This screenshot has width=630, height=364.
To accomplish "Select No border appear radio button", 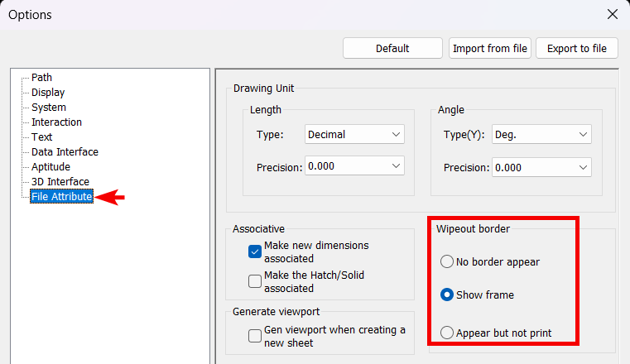I will coord(447,262).
